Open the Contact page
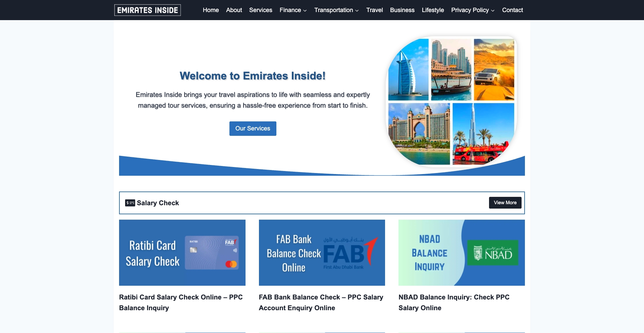 [512, 10]
